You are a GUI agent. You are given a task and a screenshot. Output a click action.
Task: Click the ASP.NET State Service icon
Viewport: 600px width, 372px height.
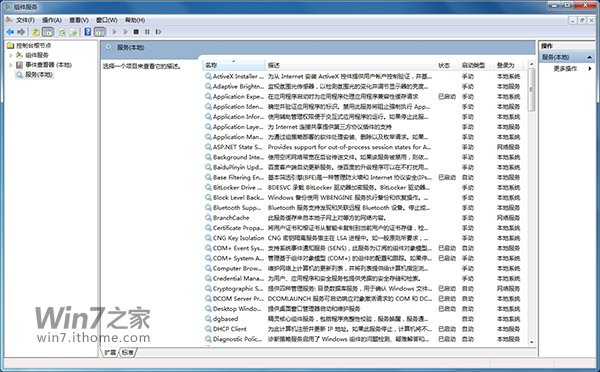(208, 147)
